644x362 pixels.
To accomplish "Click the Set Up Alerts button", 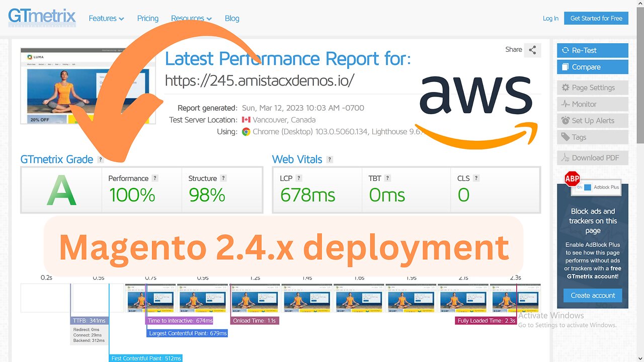I will click(593, 121).
